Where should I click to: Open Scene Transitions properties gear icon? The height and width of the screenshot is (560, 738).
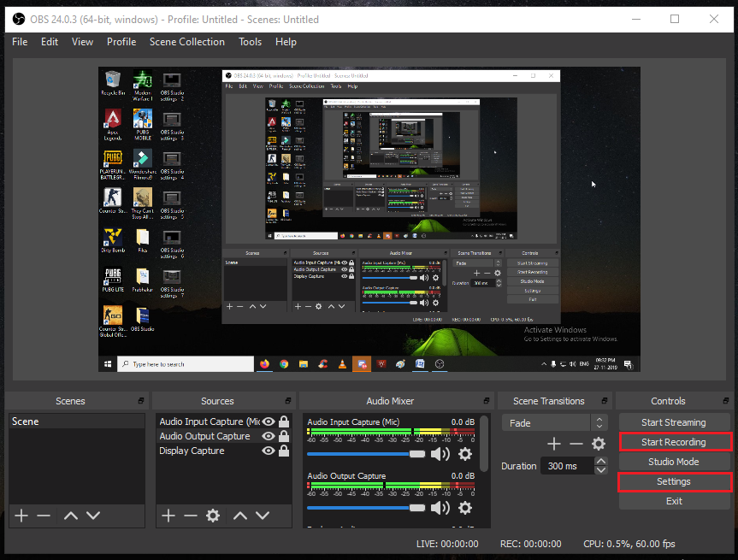[599, 444]
